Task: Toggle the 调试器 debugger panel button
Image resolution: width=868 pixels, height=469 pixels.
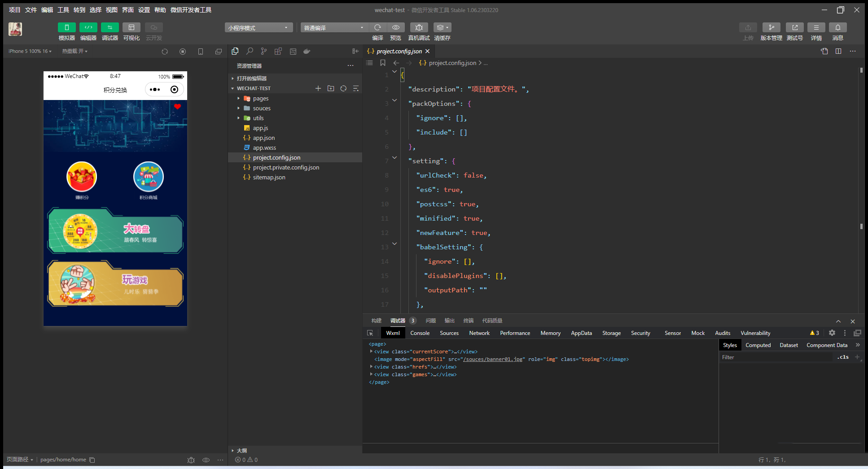Action: coord(110,27)
